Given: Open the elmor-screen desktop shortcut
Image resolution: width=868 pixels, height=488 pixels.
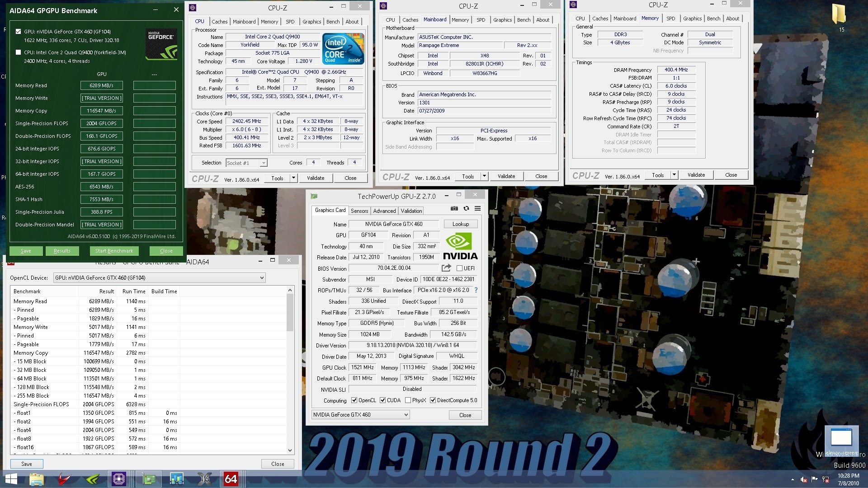Looking at the screenshot, I should click(841, 441).
